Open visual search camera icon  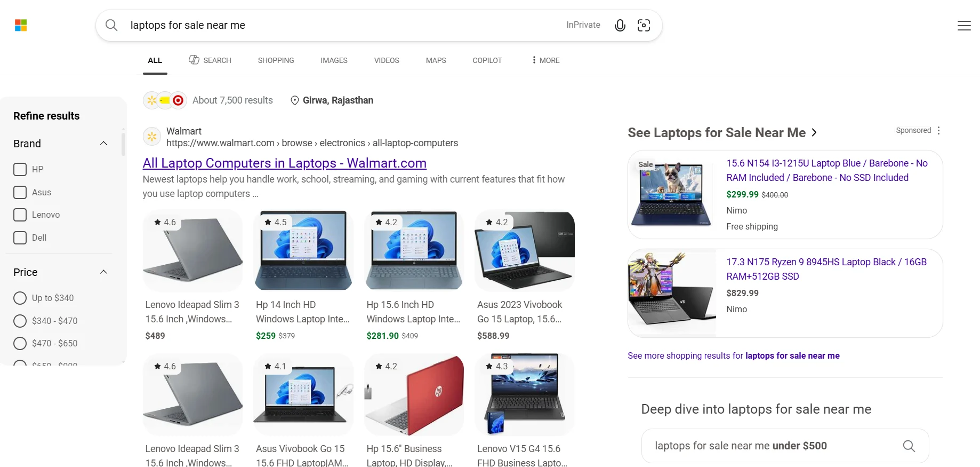[x=644, y=25]
